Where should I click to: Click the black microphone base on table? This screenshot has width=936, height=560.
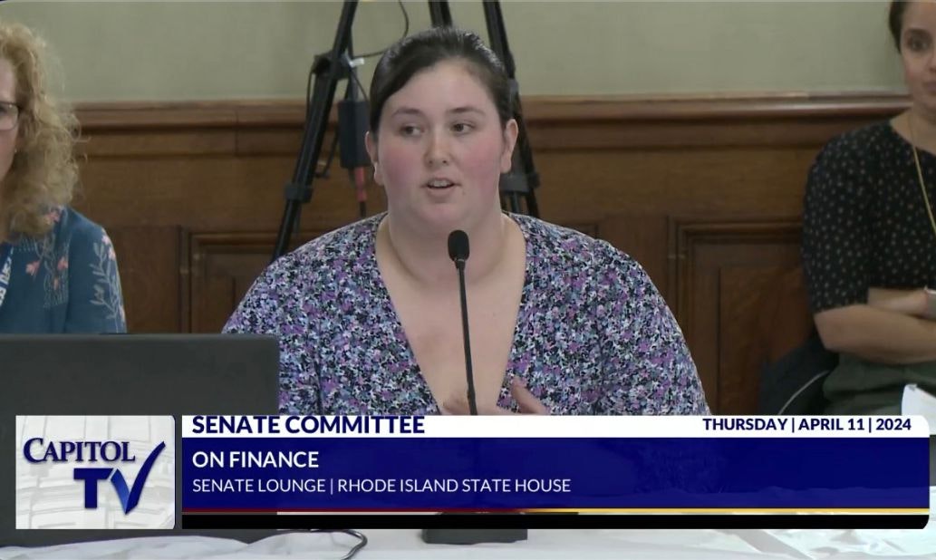click(473, 535)
